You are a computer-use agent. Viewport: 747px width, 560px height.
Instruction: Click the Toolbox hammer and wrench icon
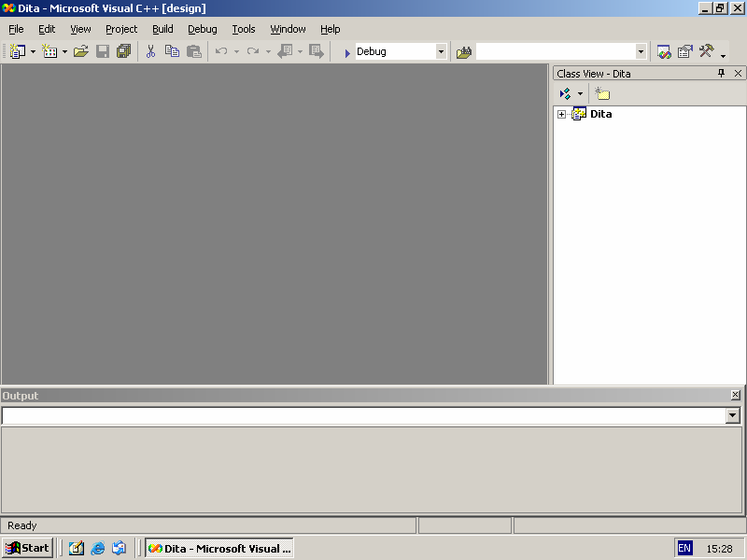[x=707, y=51]
